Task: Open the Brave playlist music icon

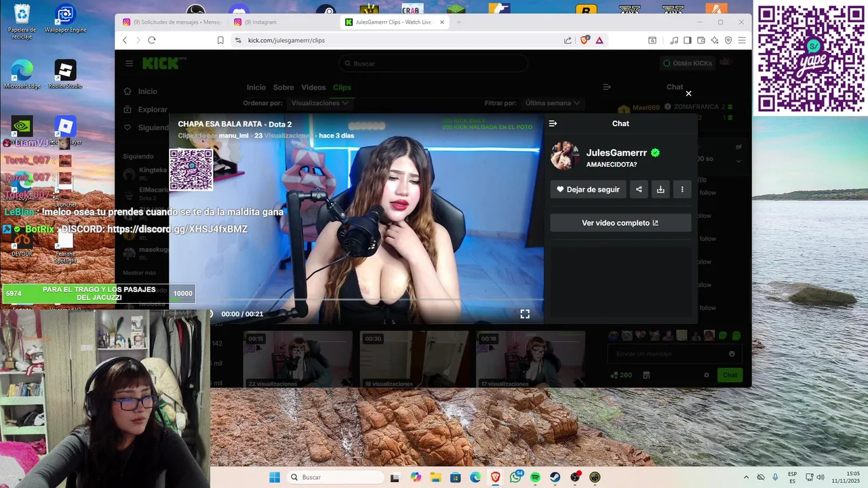Action: [x=673, y=40]
